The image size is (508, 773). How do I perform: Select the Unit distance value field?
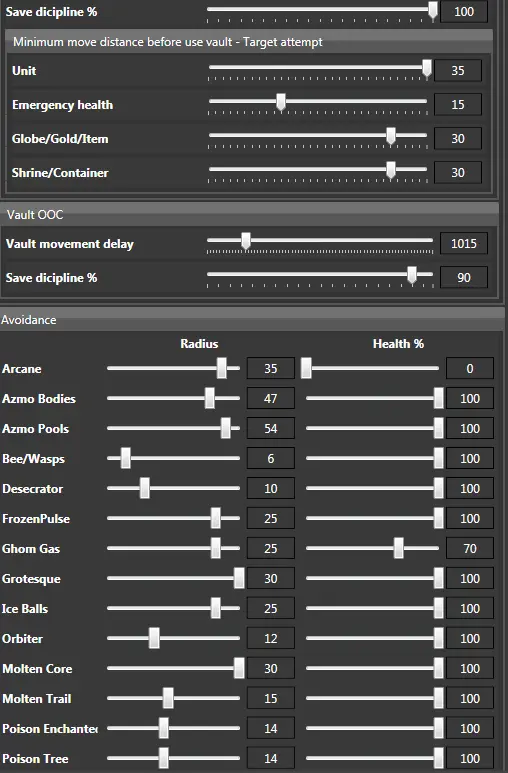point(457,70)
